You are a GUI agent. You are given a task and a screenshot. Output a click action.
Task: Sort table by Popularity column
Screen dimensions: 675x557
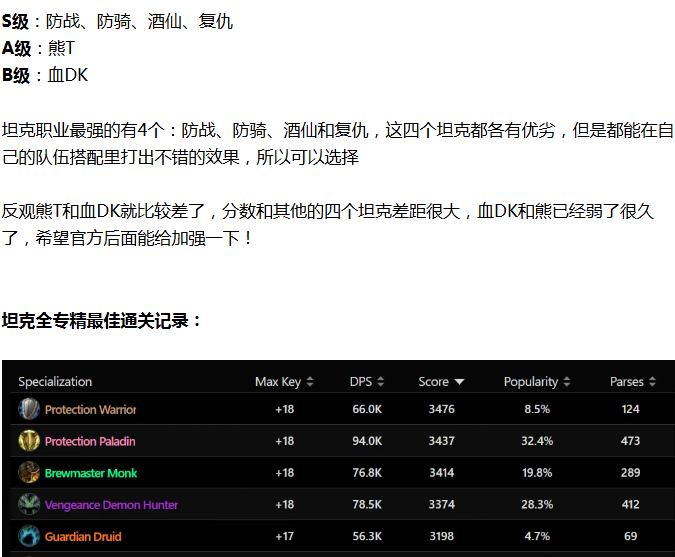coord(537,382)
